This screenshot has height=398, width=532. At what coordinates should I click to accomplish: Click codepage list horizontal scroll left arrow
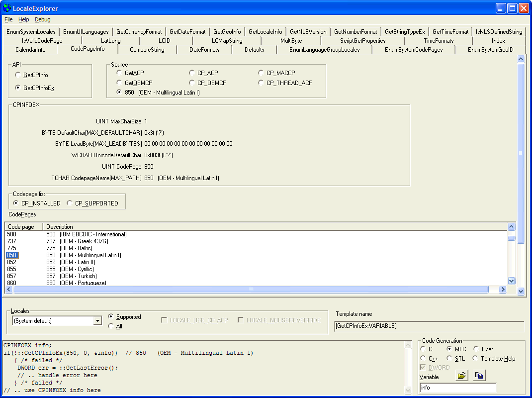coord(9,290)
